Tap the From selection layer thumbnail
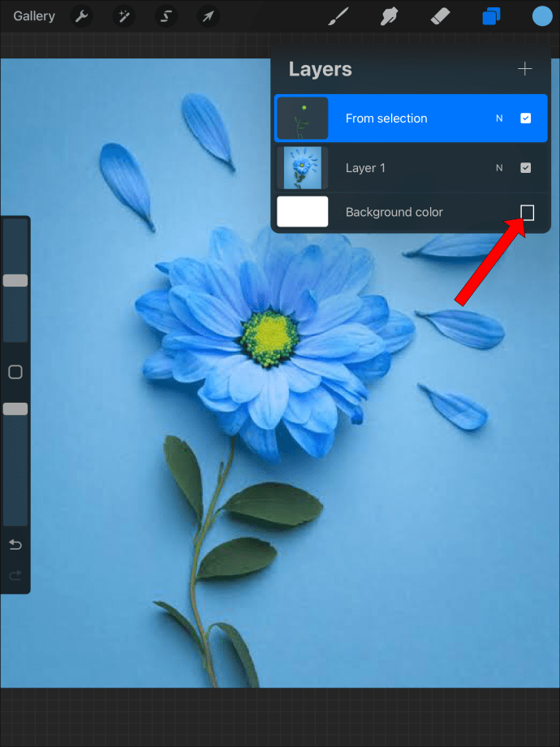This screenshot has height=747, width=560. [x=303, y=119]
